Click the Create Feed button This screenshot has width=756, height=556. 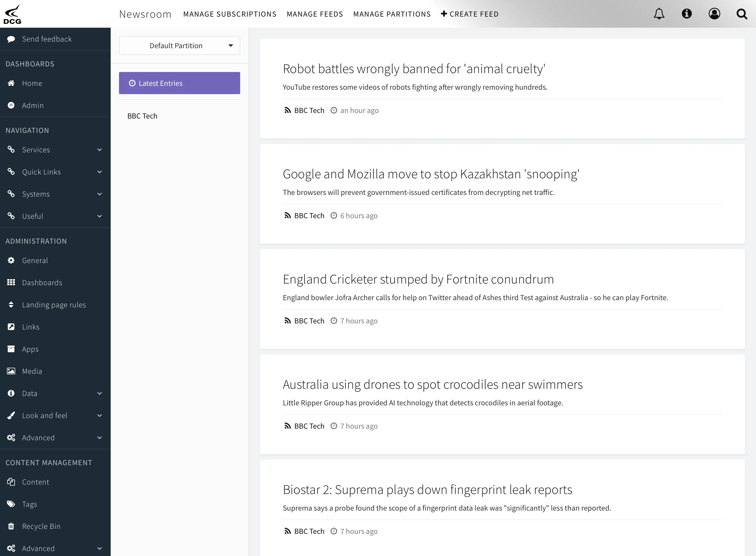(x=470, y=14)
